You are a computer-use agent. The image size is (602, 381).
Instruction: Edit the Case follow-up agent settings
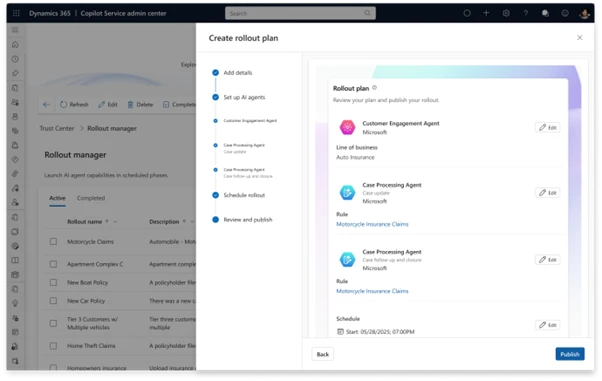547,260
